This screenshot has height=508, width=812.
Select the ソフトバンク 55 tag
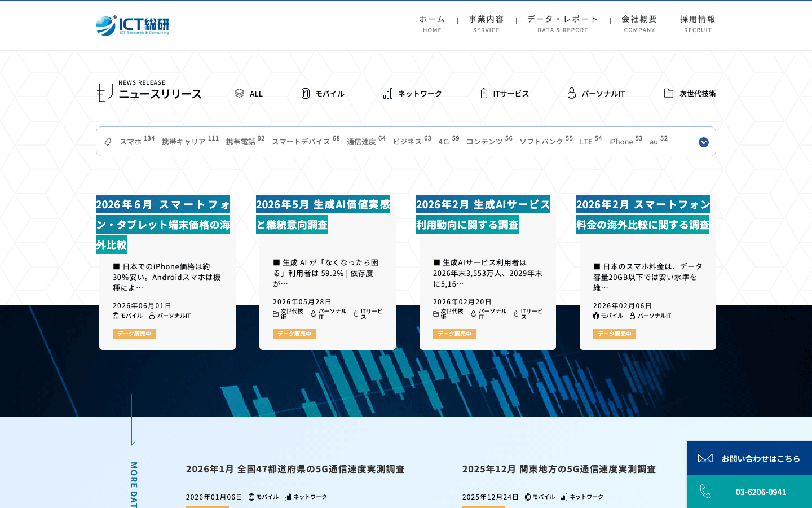(x=546, y=141)
